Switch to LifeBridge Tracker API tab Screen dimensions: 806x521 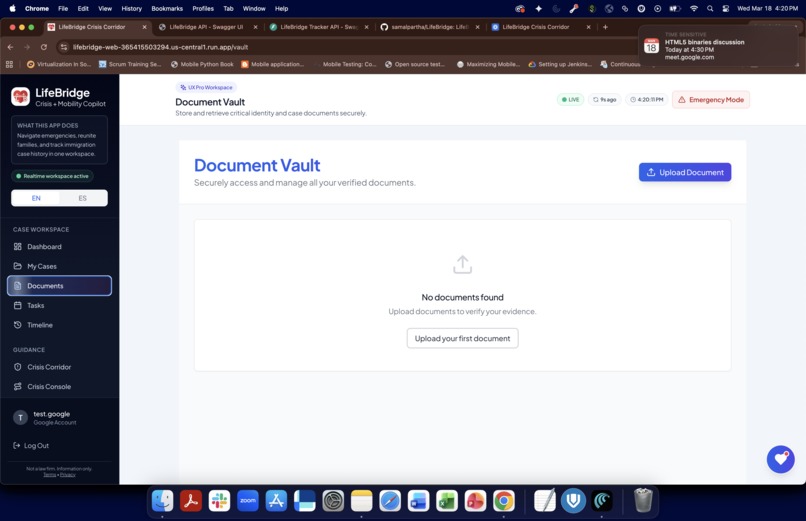[x=319, y=27]
